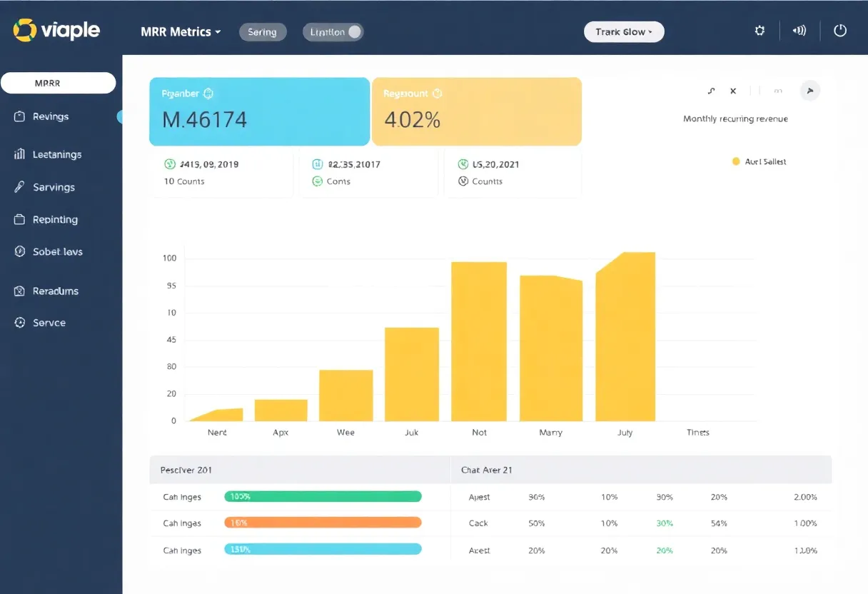Click the Servings pen icon
This screenshot has height=594, width=868.
coord(19,187)
